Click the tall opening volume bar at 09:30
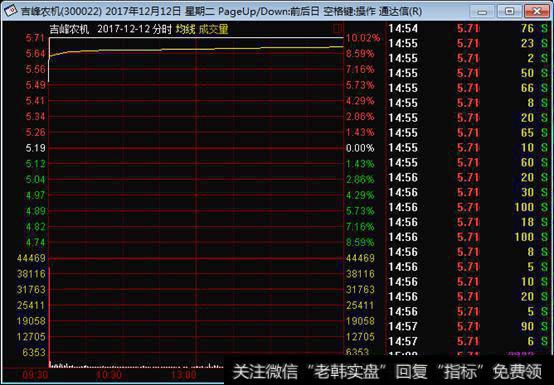Viewport: 554px width, 385px height. (x=49, y=317)
